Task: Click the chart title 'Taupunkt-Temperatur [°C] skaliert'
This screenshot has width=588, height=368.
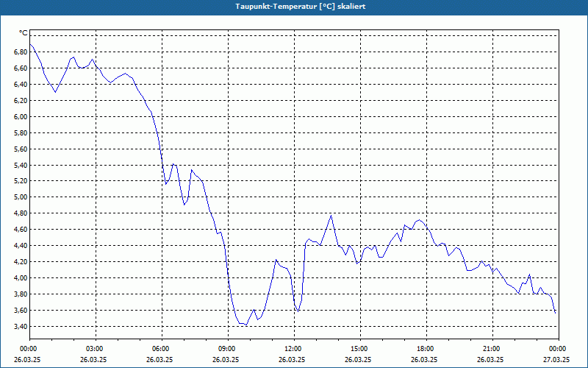Action: 301,7
